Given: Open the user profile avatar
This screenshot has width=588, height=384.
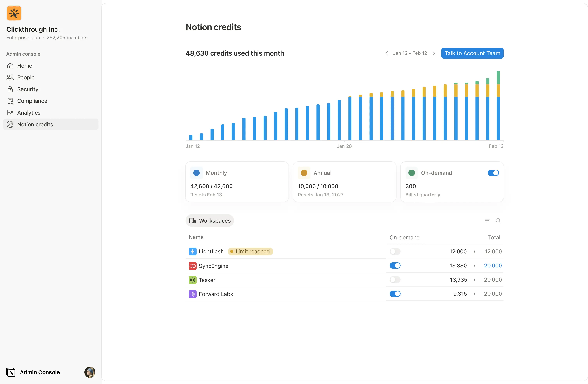Looking at the screenshot, I should tap(90, 372).
